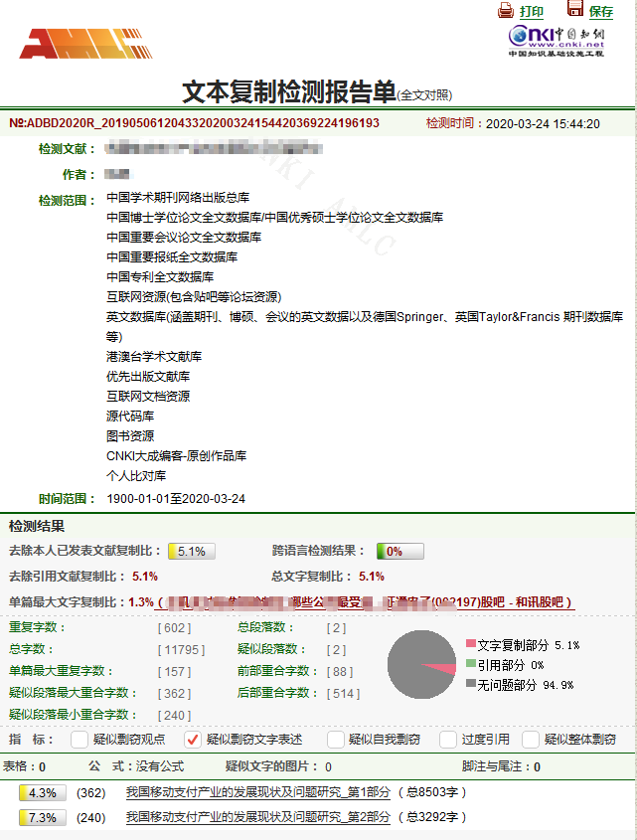Click the 优先出版文献库 entry
The width and height of the screenshot is (637, 840).
pos(148,377)
